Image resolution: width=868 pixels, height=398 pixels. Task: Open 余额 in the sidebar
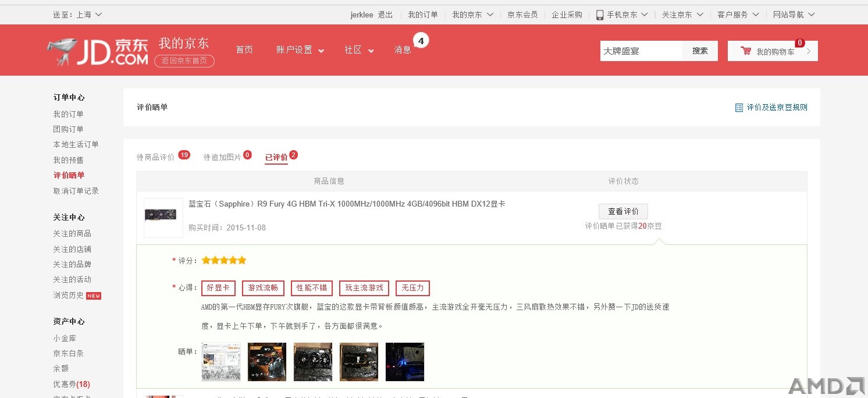[x=61, y=368]
